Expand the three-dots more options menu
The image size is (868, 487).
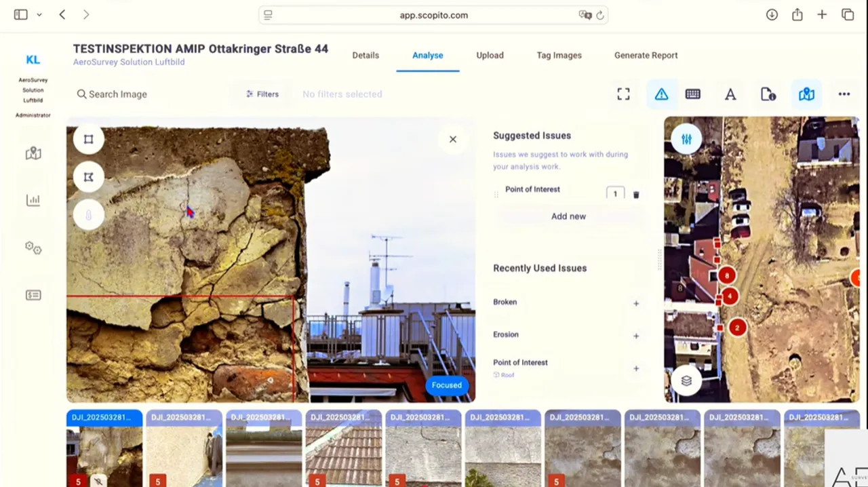click(x=844, y=94)
